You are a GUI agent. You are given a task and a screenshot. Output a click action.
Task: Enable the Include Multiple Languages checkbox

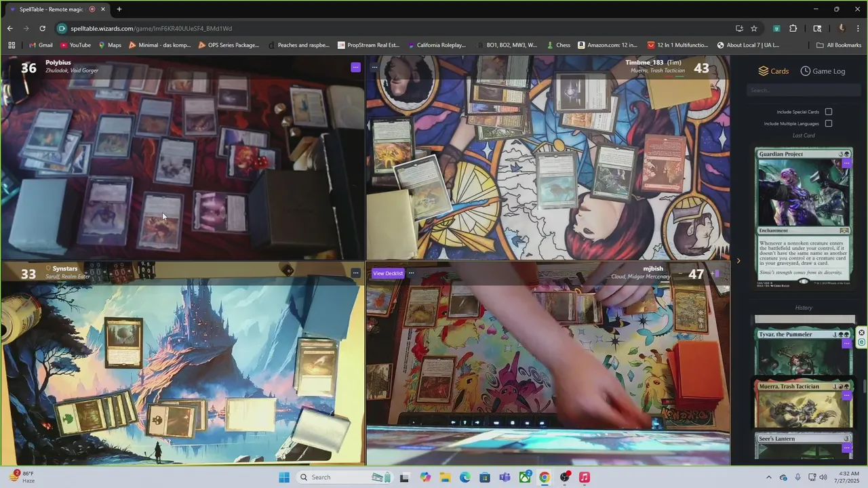click(829, 123)
